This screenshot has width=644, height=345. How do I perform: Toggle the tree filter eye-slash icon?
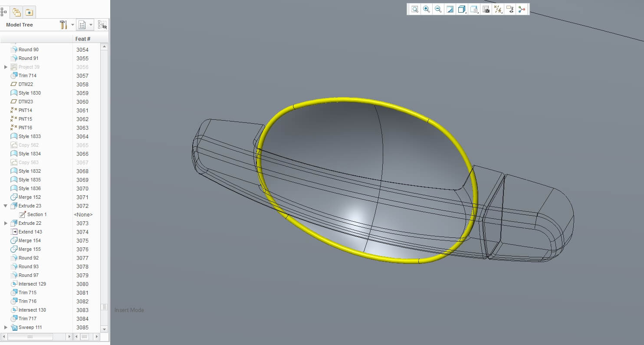[102, 25]
